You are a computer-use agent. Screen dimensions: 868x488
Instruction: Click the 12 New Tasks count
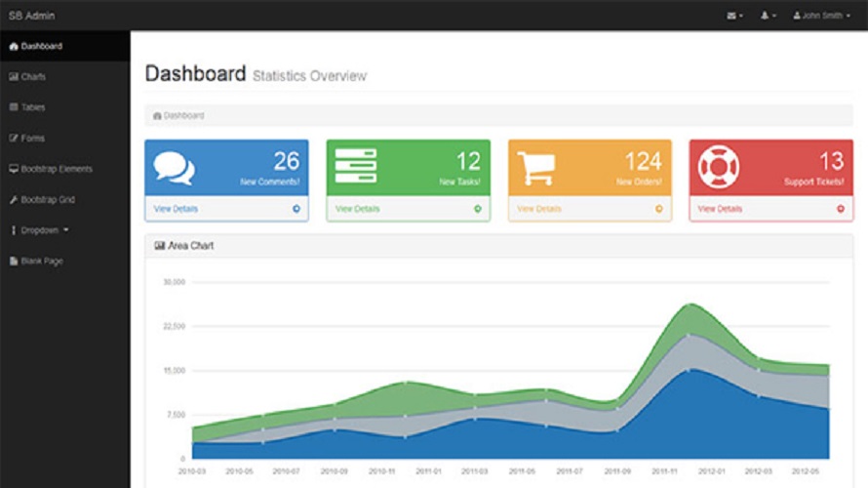468,161
